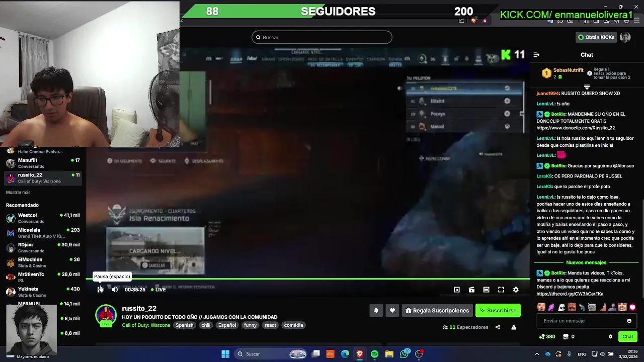Open the chat settings gear
This screenshot has height=362, width=644.
coord(610,336)
